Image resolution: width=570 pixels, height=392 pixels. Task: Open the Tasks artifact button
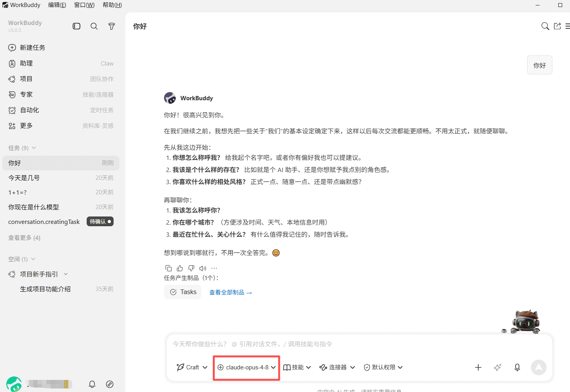click(x=183, y=292)
